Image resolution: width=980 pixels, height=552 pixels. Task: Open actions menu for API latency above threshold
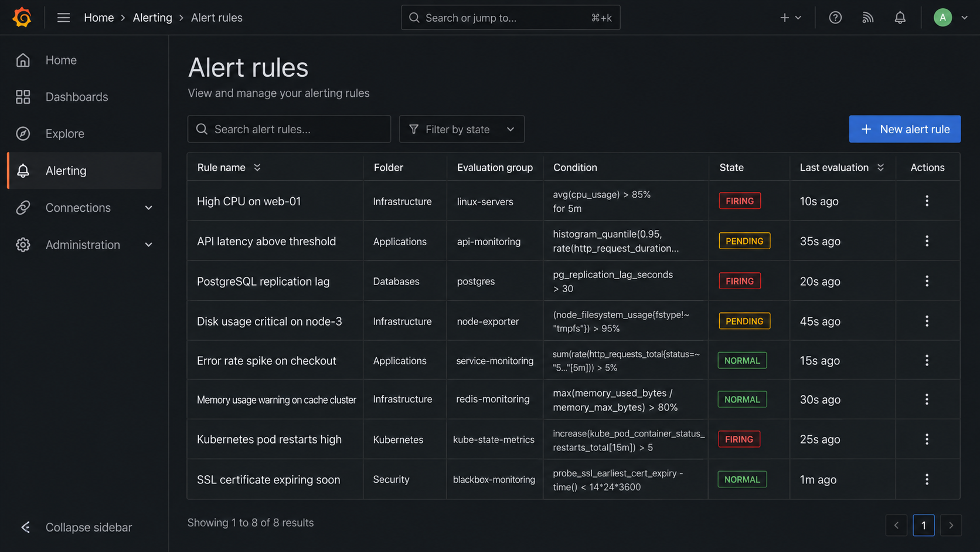927,241
